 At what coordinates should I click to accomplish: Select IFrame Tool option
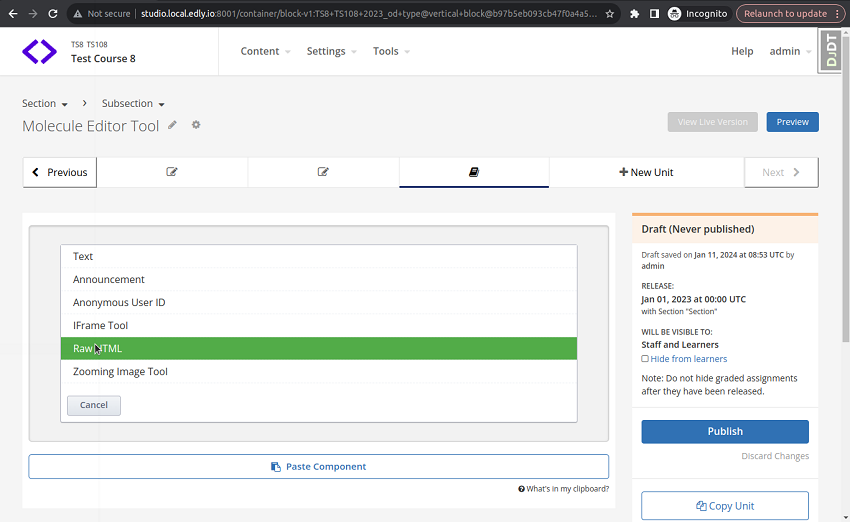tap(319, 325)
